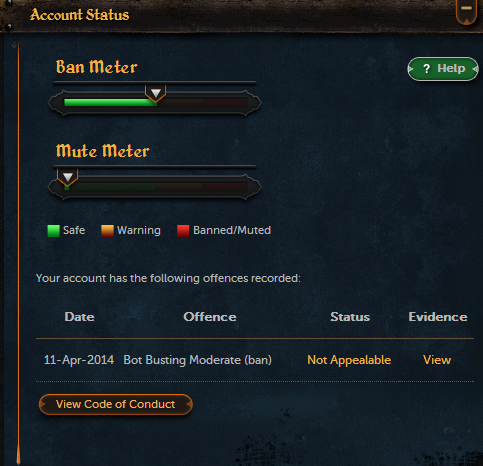Click the Mute Meter marker arrow
483x466 pixels.
pyautogui.click(x=68, y=177)
